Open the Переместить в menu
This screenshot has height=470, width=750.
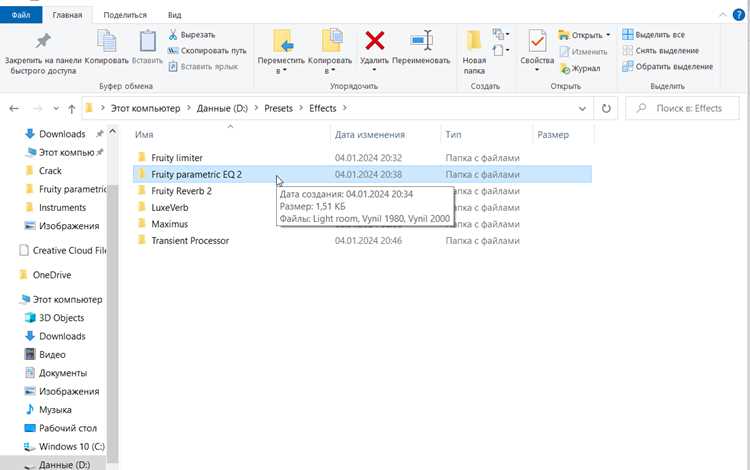[281, 52]
